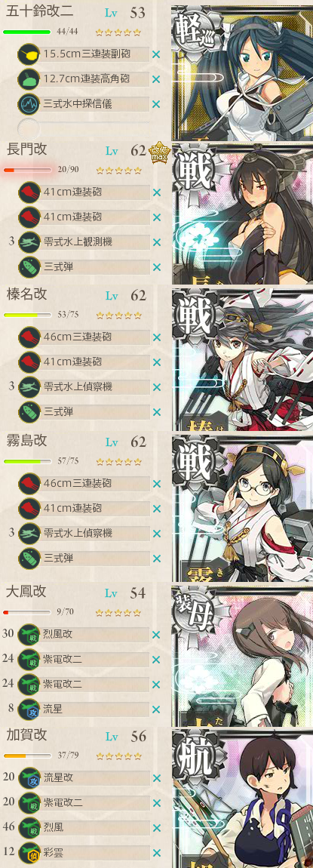This screenshot has height=868, width=313.
Task: Click the yellow 15.5cm三連装副砲 secondary gun icon
Action: (29, 54)
